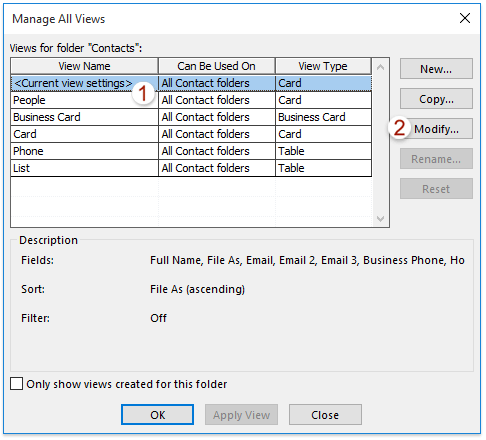Click the Close button at bottom
The width and height of the screenshot is (486, 440).
click(x=325, y=415)
